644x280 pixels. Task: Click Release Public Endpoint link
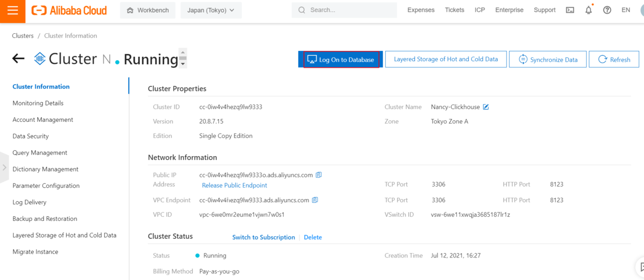point(235,186)
